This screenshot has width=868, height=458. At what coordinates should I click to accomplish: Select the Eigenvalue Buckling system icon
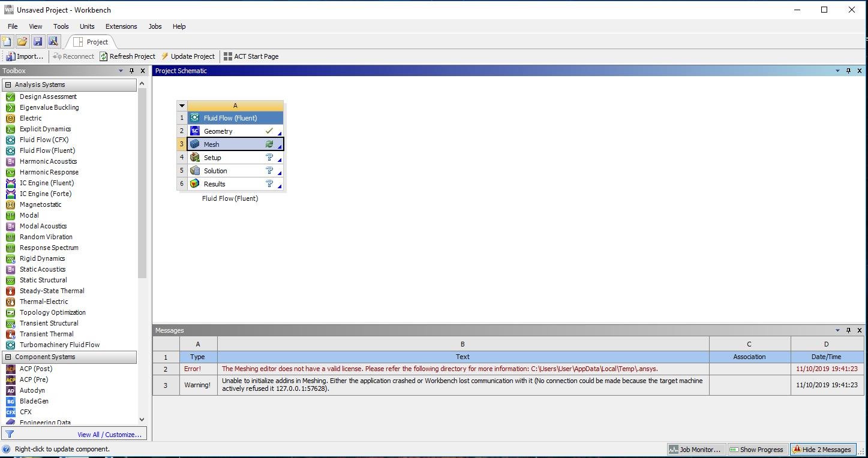click(10, 107)
